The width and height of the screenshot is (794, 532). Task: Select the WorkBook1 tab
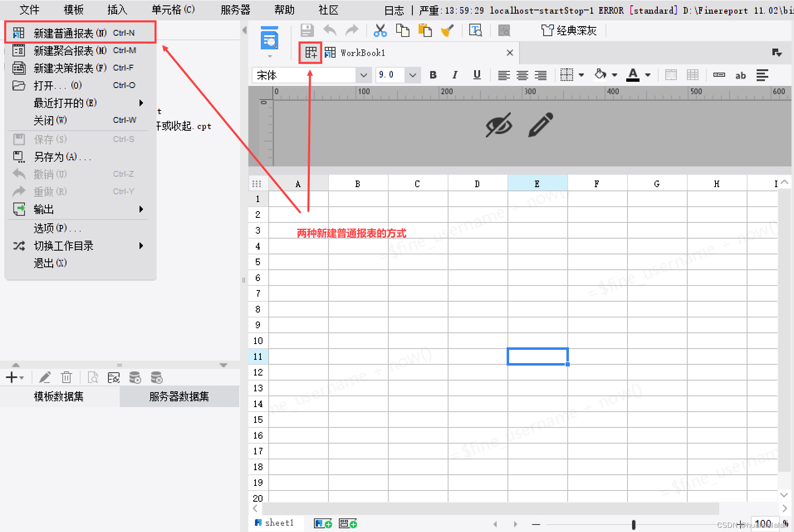coord(363,53)
